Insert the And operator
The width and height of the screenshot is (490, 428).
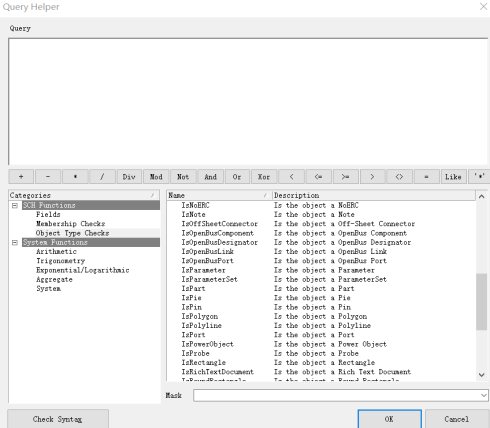coord(210,177)
